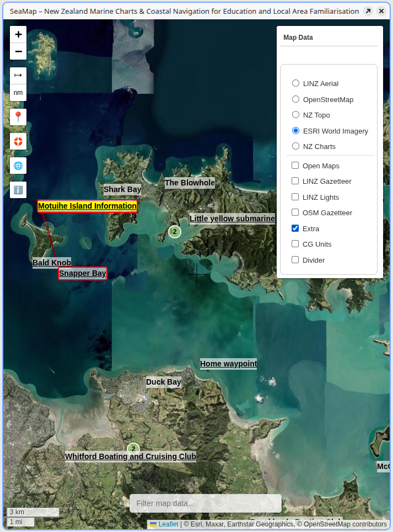
Task: Expand cluster marker near Little yellow submarine
Action: 175,232
